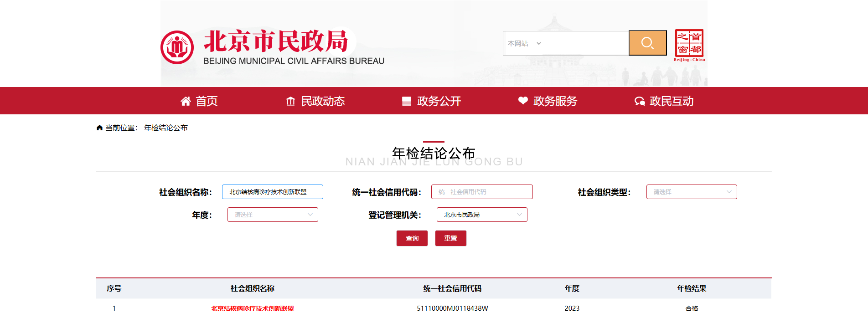The width and height of the screenshot is (868, 318).
Task: Click the document icon beside 政务公开
Action: (406, 101)
